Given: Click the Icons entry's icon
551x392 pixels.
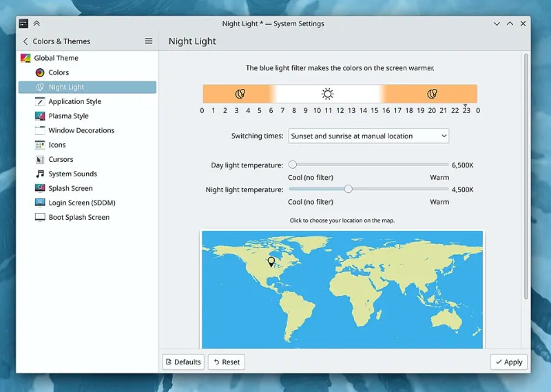Looking at the screenshot, I should click(40, 145).
